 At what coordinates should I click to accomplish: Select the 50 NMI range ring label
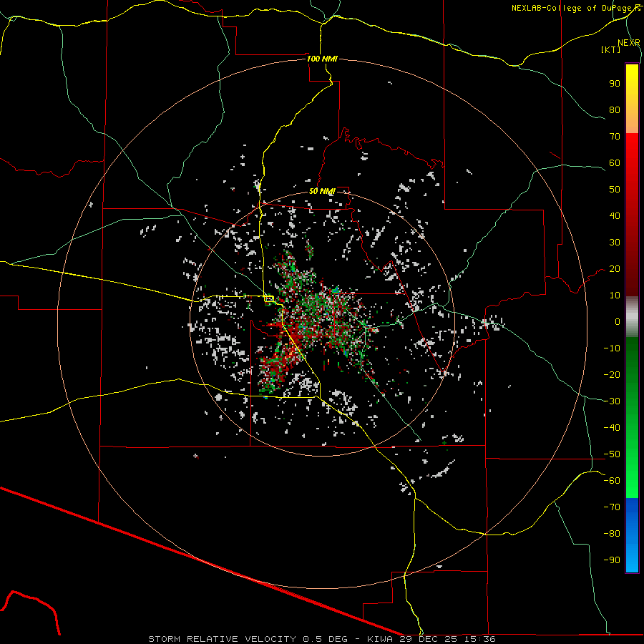click(x=322, y=191)
